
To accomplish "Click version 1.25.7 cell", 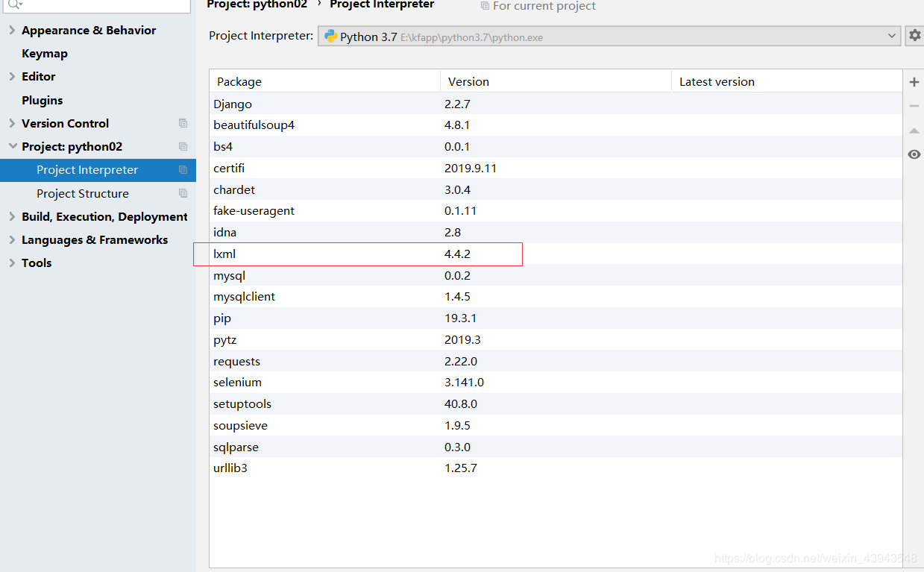I will point(461,468).
